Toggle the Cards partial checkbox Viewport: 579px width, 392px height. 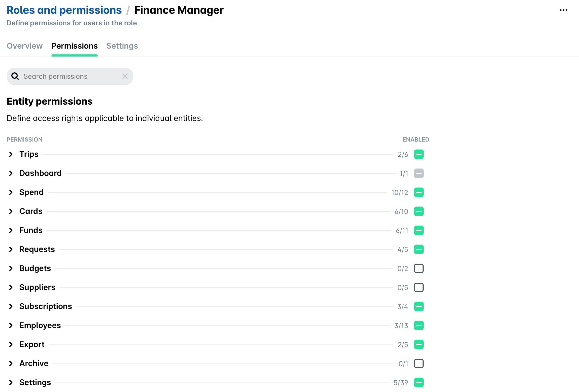[x=419, y=211]
